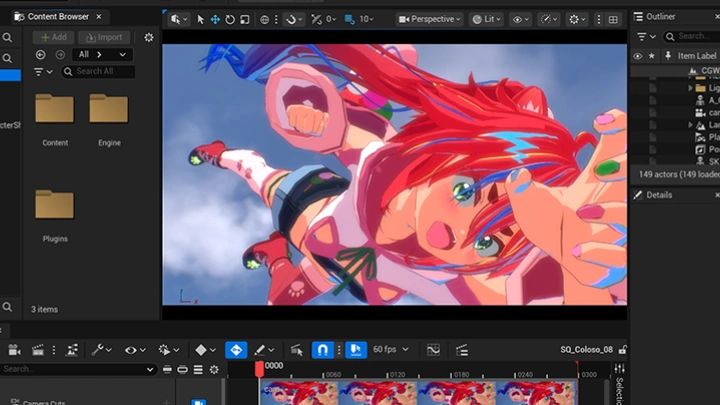Screen dimensions: 720x405
Task: Open the Content Browser filter dropdown
Action: 43,72
